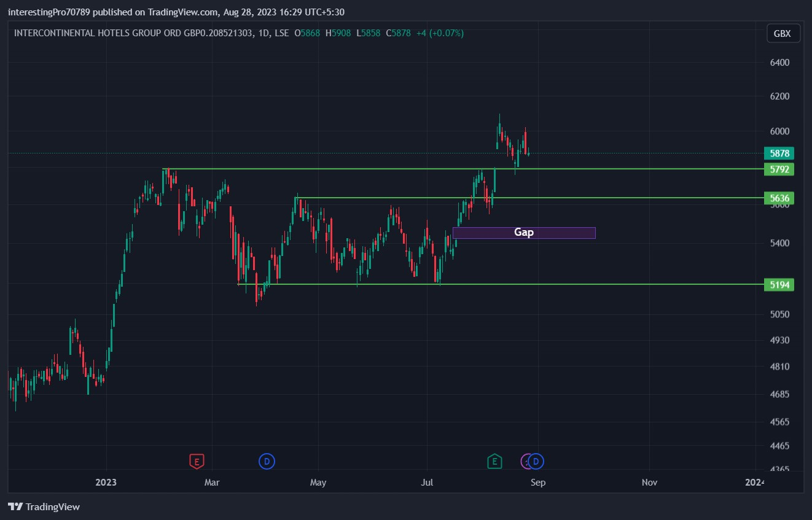Click the Sep time axis label

(537, 483)
